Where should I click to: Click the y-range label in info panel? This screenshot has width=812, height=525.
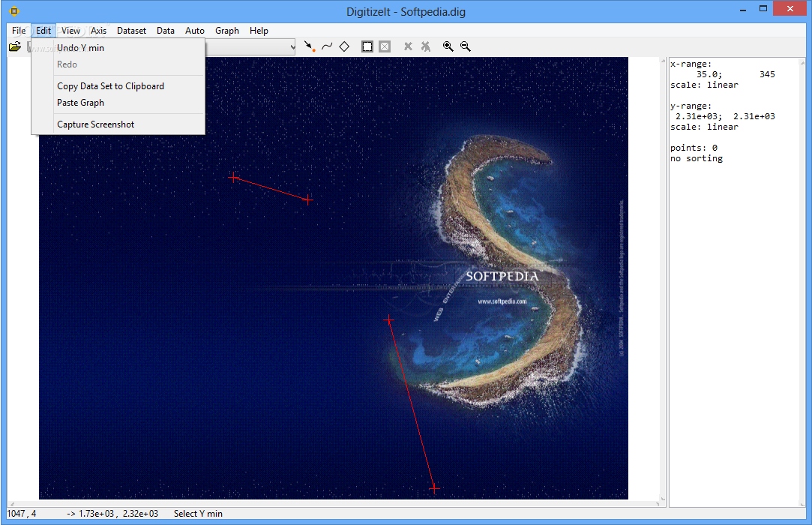[x=691, y=106]
